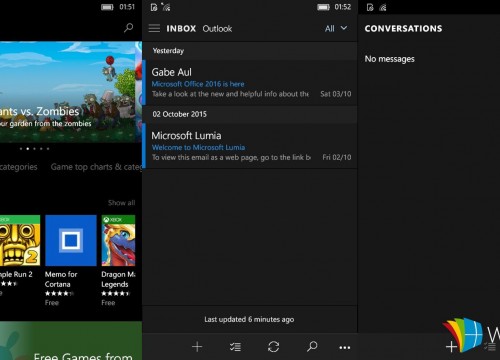Click Memo for Cortana Free price label

pos(52,303)
